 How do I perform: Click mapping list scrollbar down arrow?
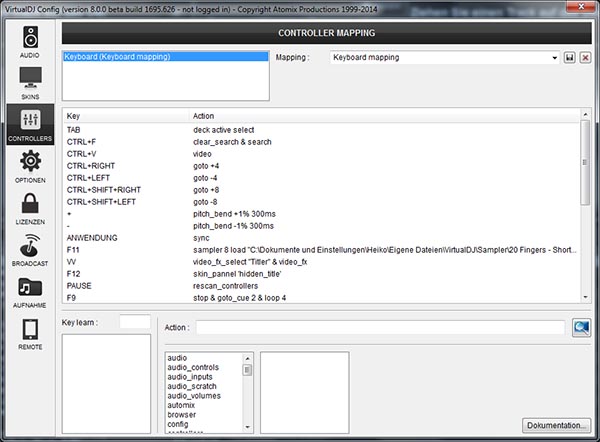(585, 297)
